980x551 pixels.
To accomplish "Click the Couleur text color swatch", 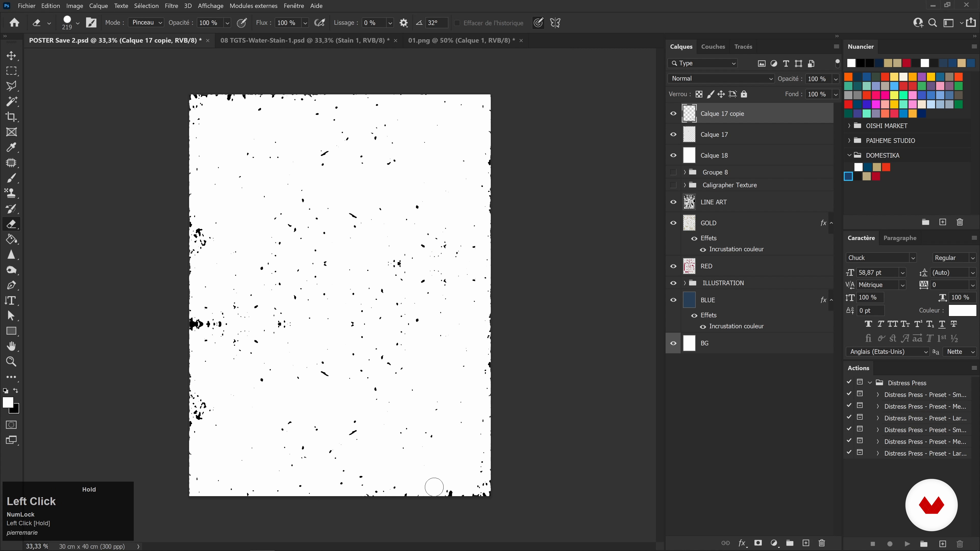I will pyautogui.click(x=962, y=310).
